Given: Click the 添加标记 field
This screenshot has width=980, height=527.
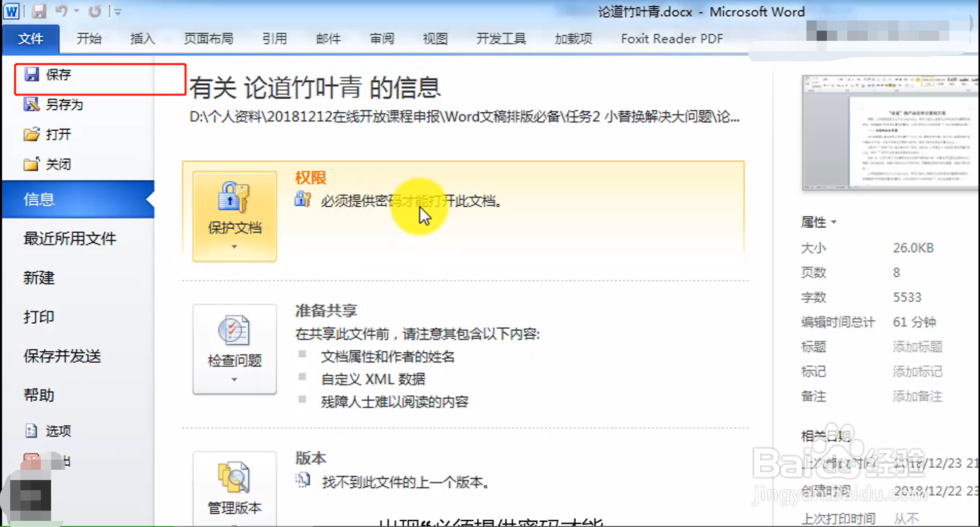Looking at the screenshot, I should pos(917,371).
